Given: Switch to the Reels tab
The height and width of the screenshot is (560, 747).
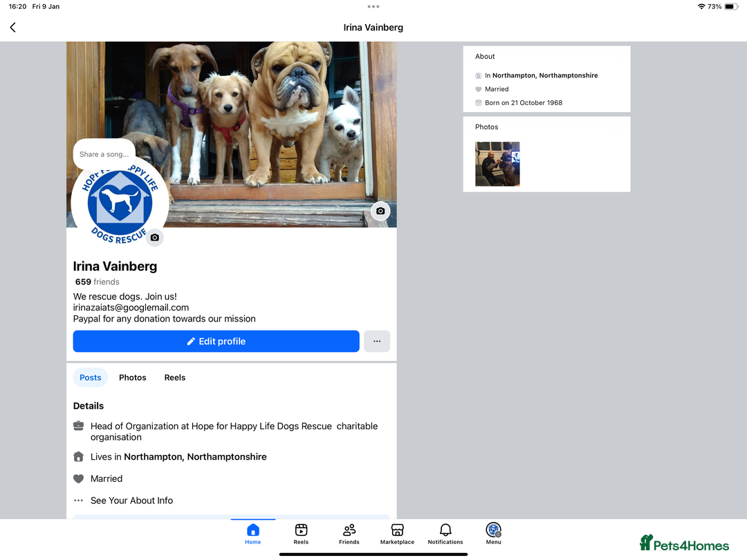Looking at the screenshot, I should click(174, 377).
